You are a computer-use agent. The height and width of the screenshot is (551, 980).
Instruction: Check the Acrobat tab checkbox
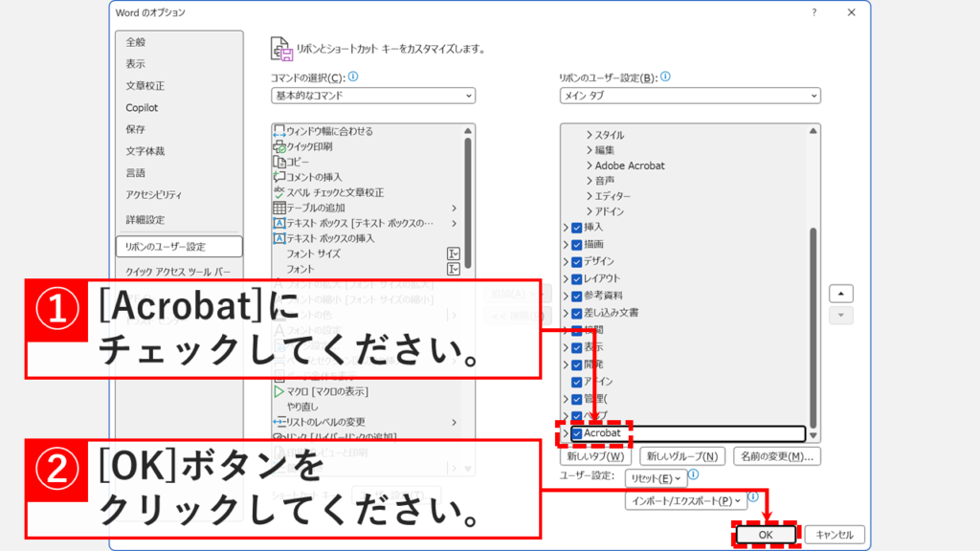[577, 433]
